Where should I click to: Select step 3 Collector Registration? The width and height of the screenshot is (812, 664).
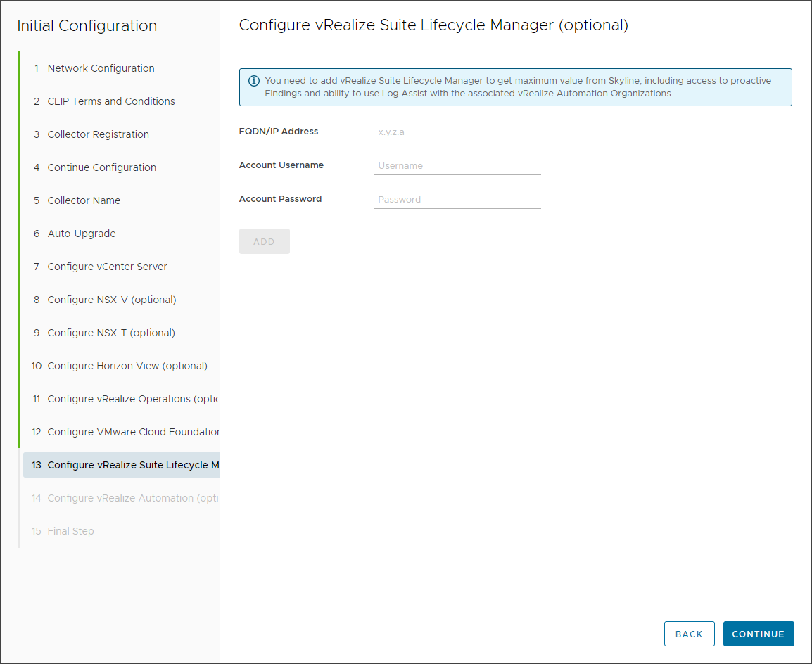pyautogui.click(x=92, y=134)
